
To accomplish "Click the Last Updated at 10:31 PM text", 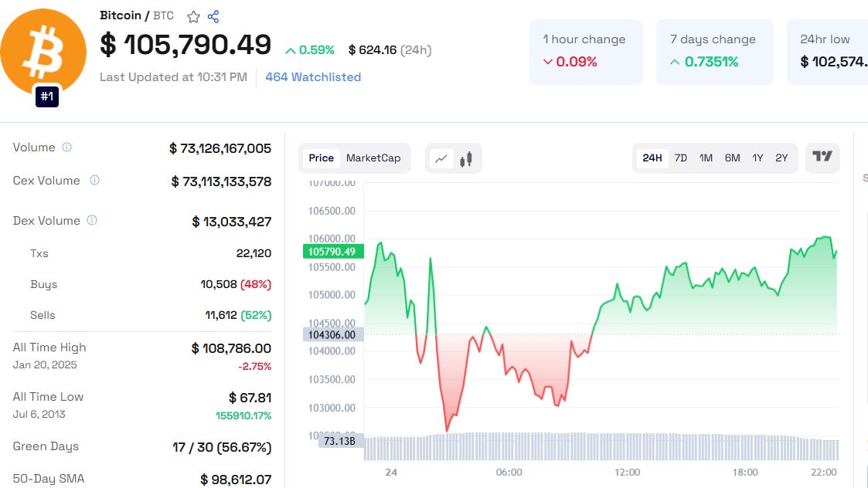I will click(173, 77).
